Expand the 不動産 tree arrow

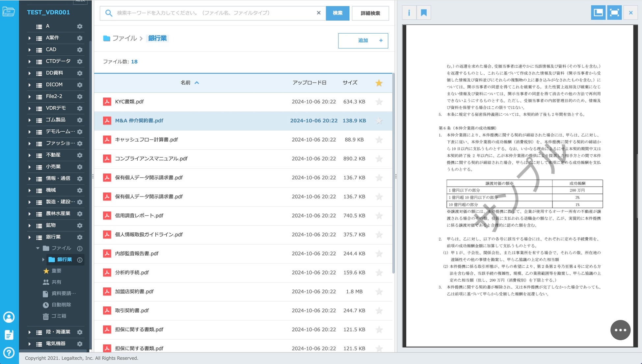click(30, 155)
